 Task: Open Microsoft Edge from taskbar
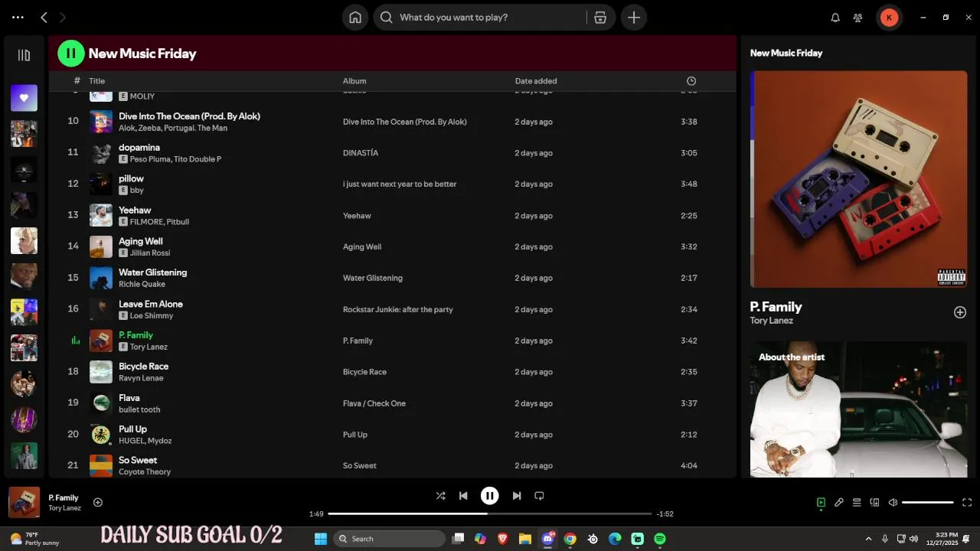click(x=615, y=539)
